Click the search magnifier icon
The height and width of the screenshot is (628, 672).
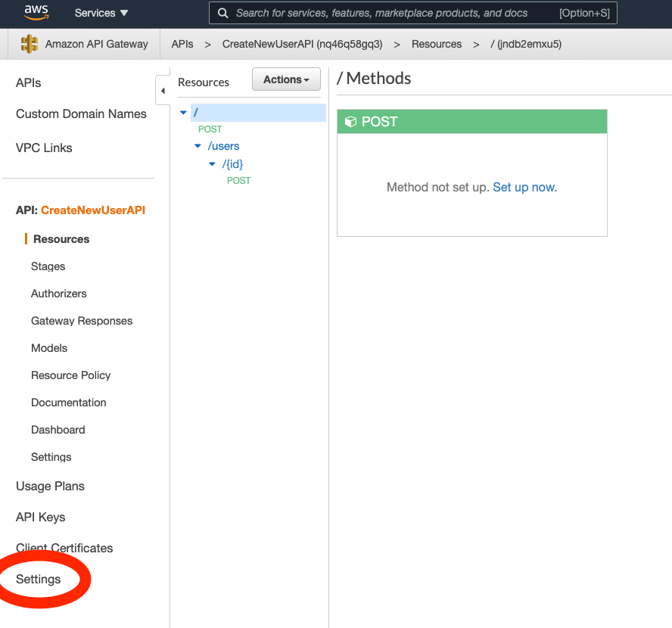click(222, 13)
